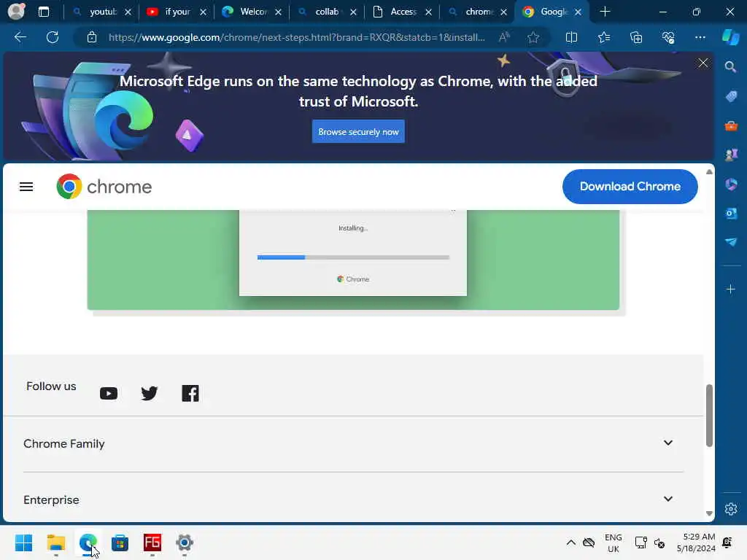Click scrollbar down arrow
The image size is (747, 560).
709,513
